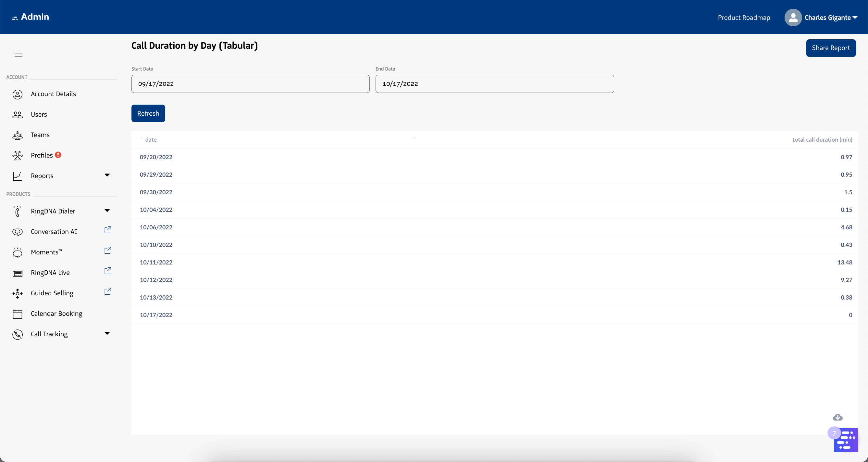868x462 pixels.
Task: Go to the Teams menu item
Action: pyautogui.click(x=40, y=135)
